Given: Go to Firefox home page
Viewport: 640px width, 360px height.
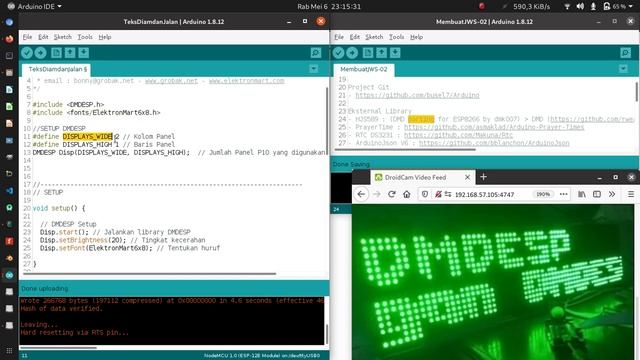Looking at the screenshot, I should click(407, 194).
